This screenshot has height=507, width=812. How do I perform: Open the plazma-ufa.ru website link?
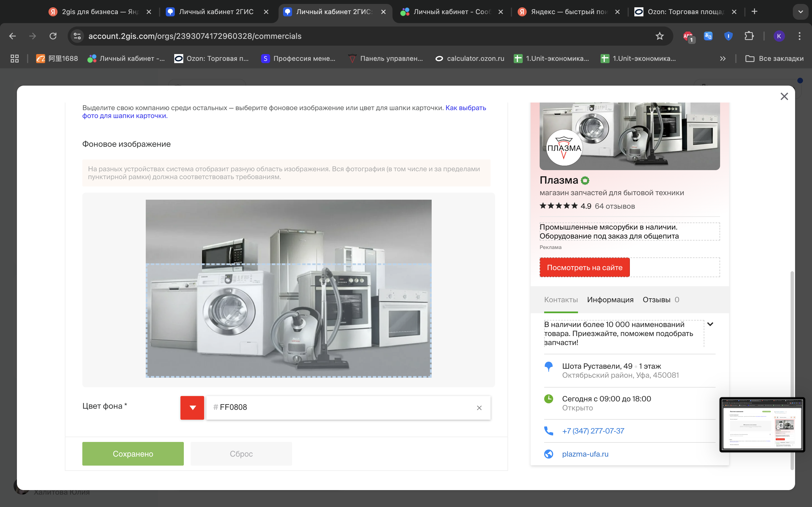click(x=585, y=454)
